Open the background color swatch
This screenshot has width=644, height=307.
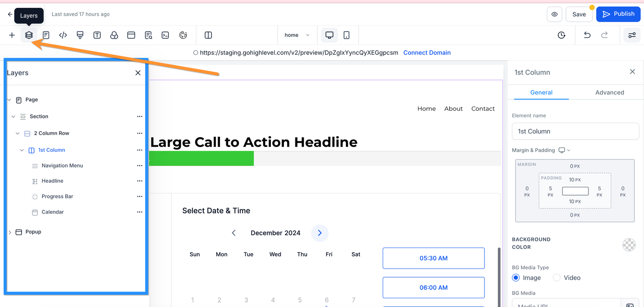pyautogui.click(x=629, y=245)
